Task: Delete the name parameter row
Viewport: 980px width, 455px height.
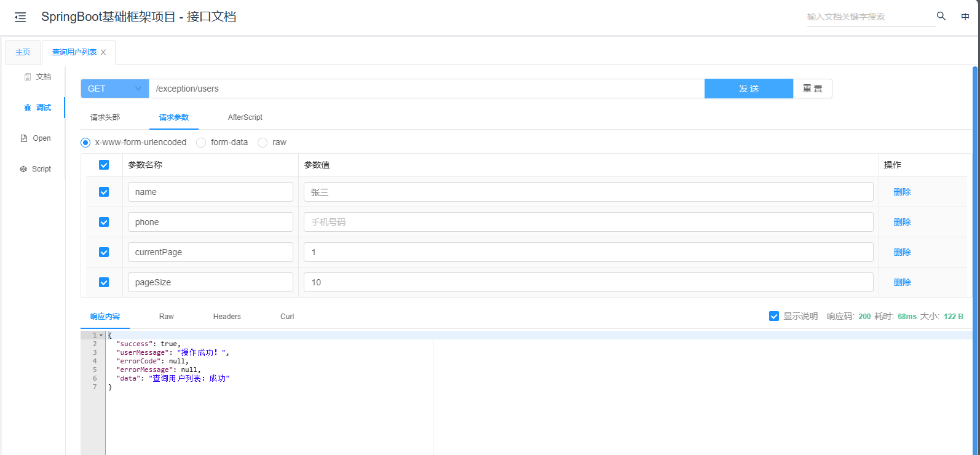Action: [x=902, y=192]
